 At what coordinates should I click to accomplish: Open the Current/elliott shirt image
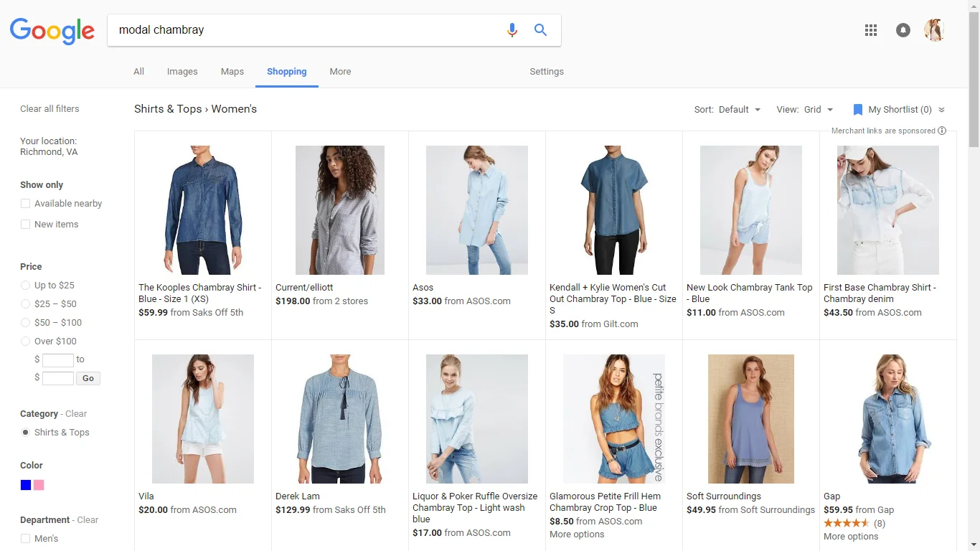(x=340, y=210)
